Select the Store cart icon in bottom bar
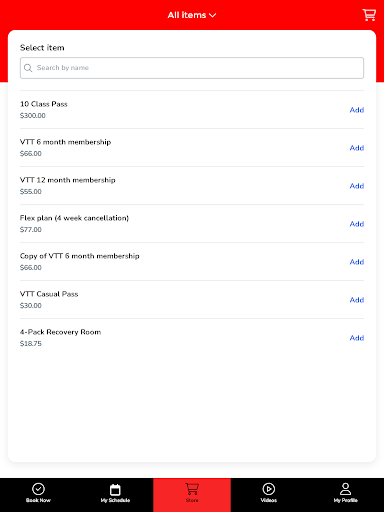The width and height of the screenshot is (384, 512). click(x=192, y=489)
